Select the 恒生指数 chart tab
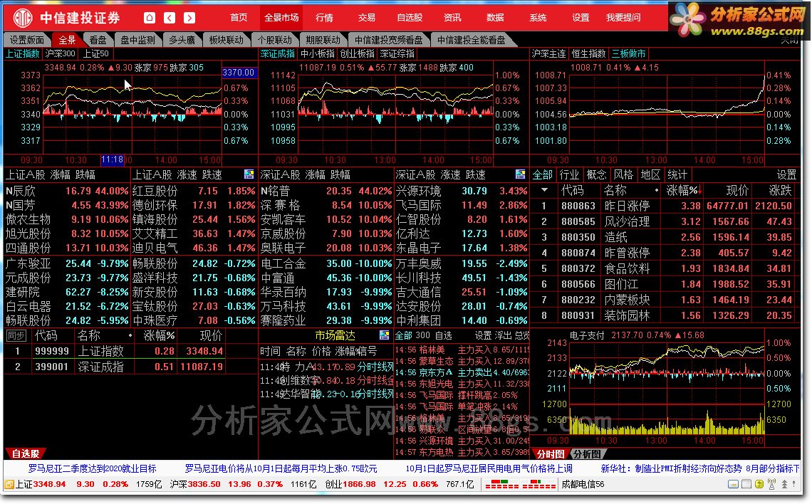 tap(588, 53)
